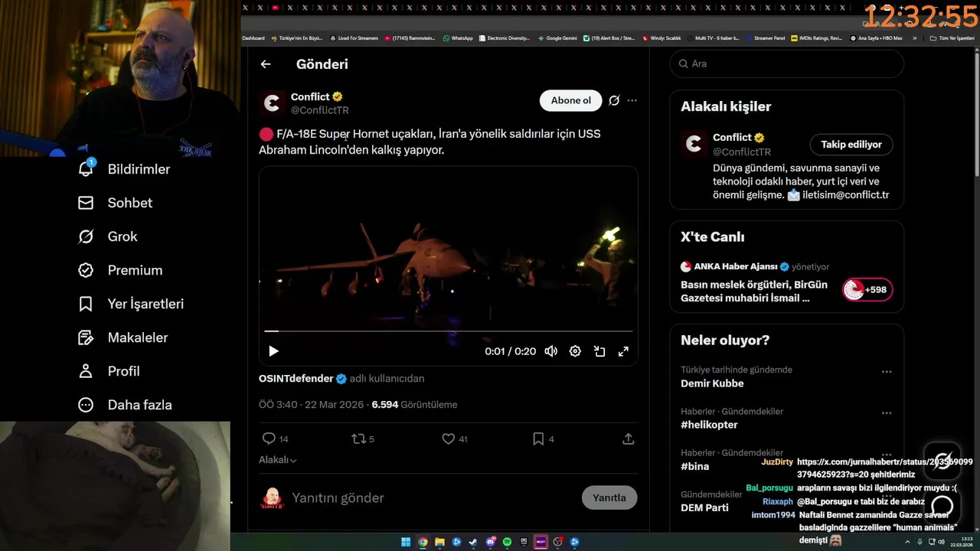Click the +598 listeners badge
The height and width of the screenshot is (551, 980).
click(x=867, y=290)
